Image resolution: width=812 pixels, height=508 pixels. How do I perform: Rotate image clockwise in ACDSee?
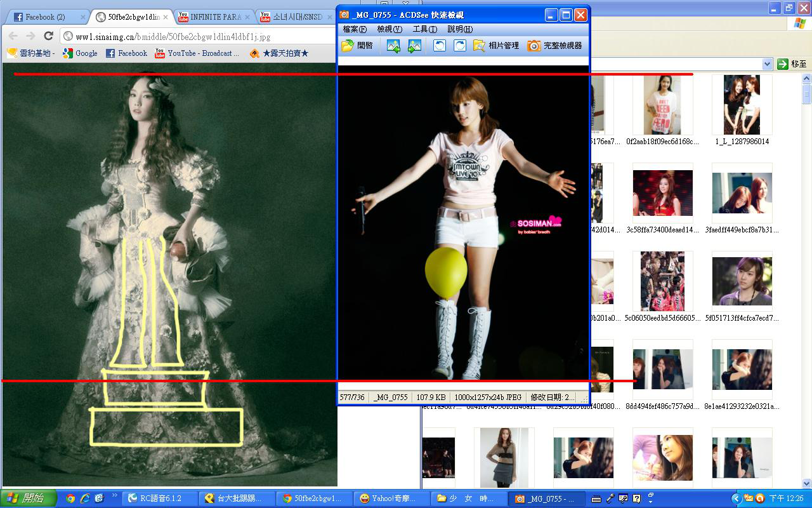[x=460, y=46]
